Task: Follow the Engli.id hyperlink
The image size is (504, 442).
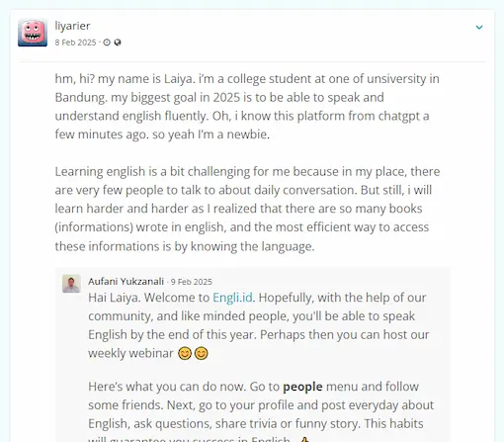Action: (x=232, y=298)
